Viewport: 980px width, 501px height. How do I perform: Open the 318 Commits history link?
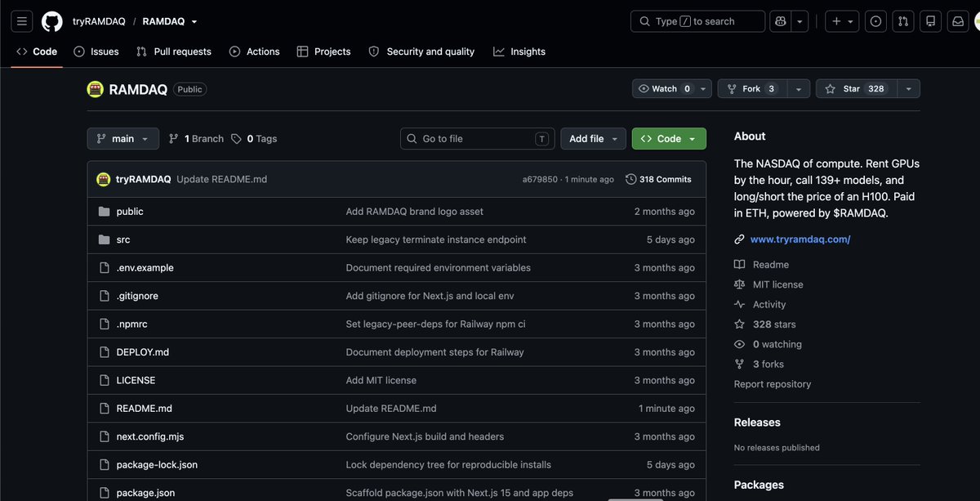pos(658,179)
